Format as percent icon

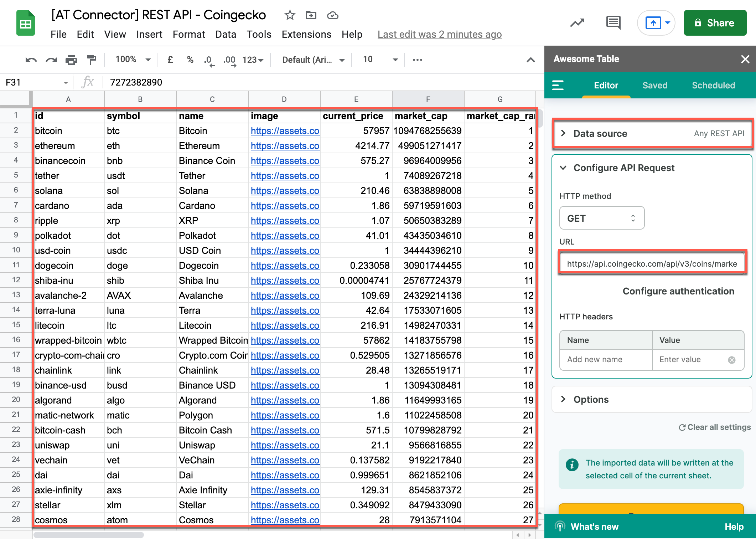190,60
